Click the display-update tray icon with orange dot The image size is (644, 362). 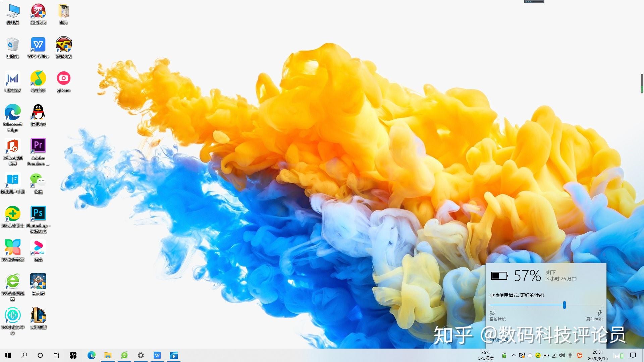point(522,355)
